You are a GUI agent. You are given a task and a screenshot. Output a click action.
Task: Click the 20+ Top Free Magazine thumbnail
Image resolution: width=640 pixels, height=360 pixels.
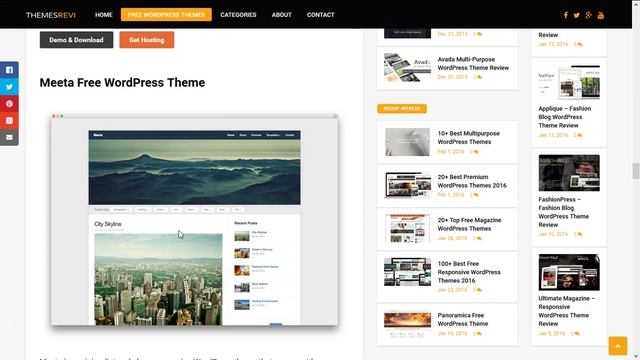pos(407,229)
